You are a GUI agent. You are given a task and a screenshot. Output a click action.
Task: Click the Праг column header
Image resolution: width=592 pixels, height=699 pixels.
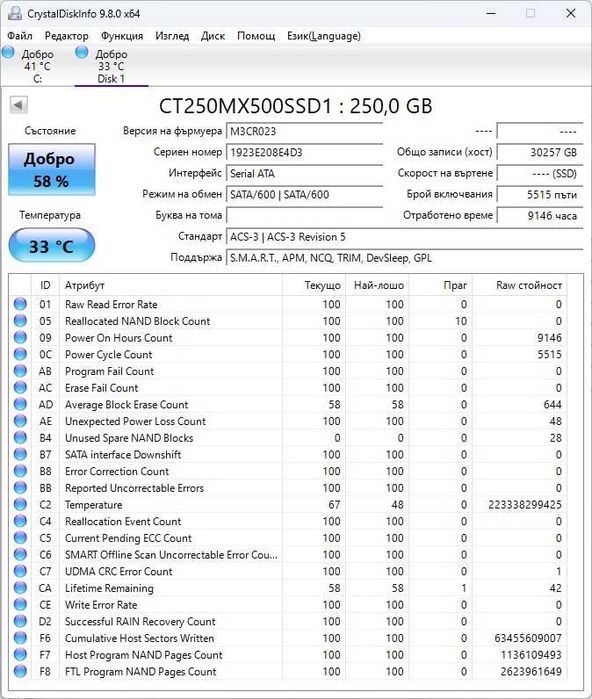(x=440, y=285)
